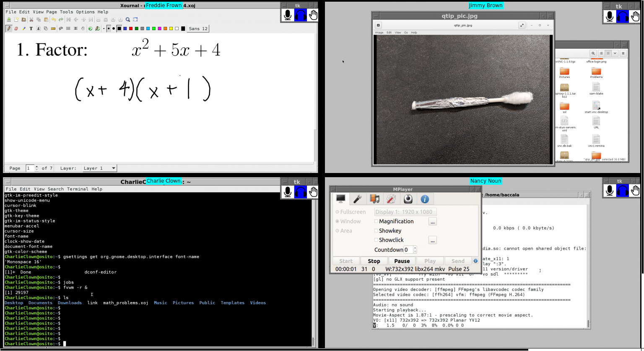Open the Problems folder in file manager

tap(596, 72)
